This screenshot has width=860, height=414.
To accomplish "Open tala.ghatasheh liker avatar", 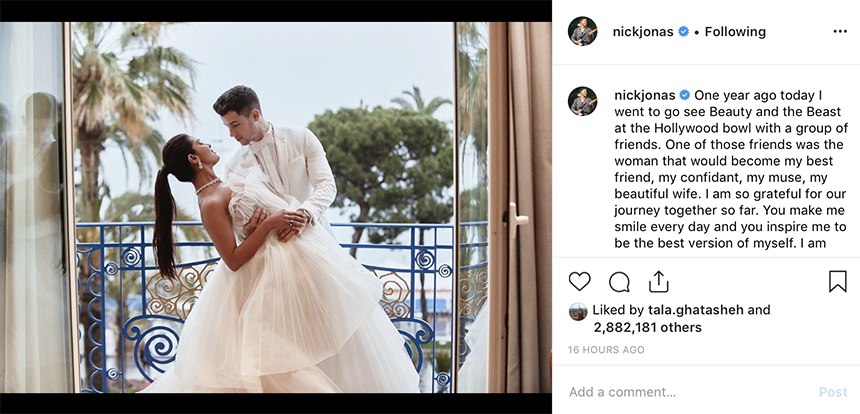I will (x=578, y=311).
